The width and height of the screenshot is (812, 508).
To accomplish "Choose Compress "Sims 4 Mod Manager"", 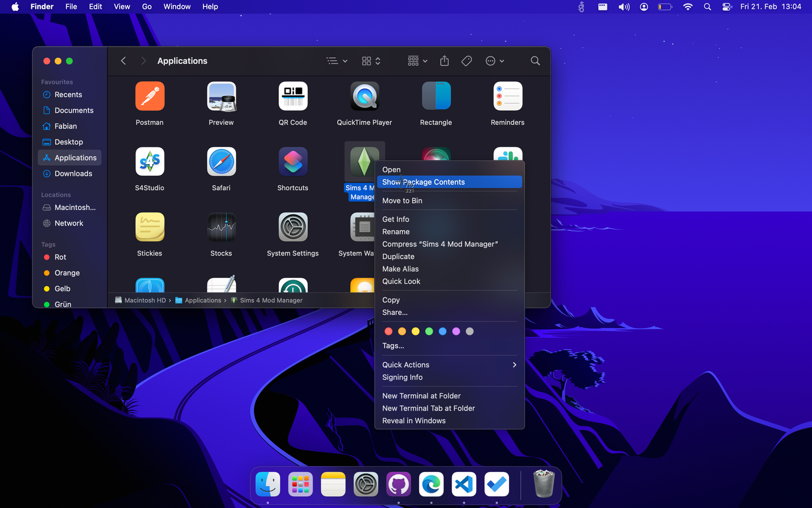I will [x=449, y=244].
